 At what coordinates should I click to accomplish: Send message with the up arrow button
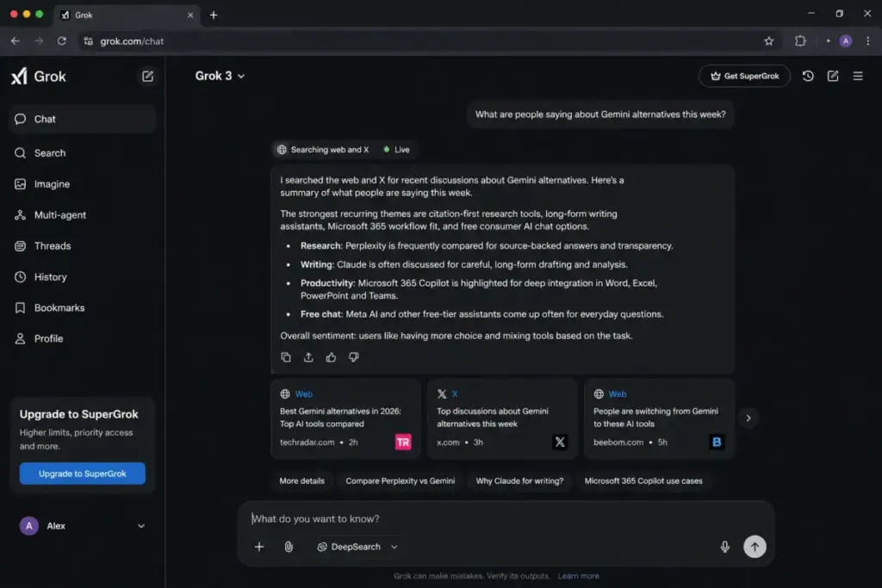click(755, 547)
